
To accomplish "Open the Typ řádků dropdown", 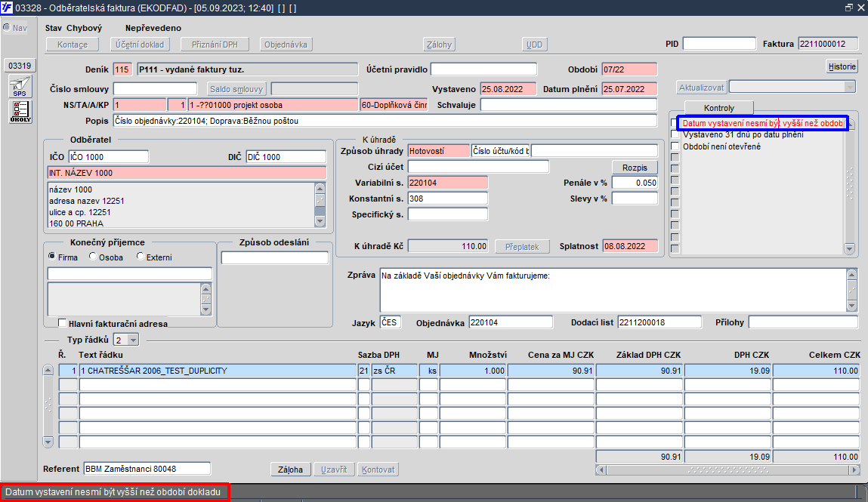I will 133,340.
